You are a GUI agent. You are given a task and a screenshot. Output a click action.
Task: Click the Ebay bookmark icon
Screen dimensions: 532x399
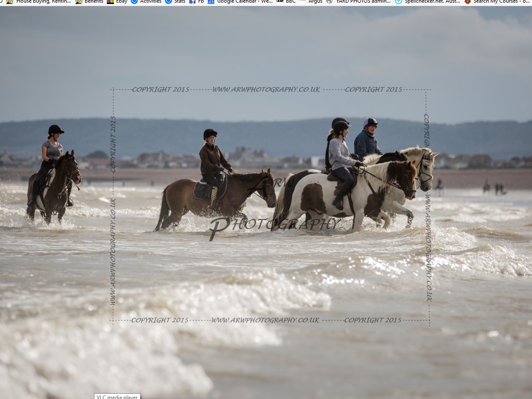tap(110, 2)
